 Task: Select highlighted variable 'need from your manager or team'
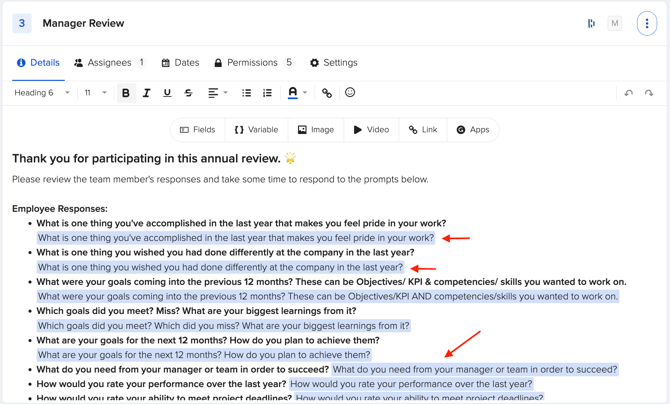click(x=475, y=369)
